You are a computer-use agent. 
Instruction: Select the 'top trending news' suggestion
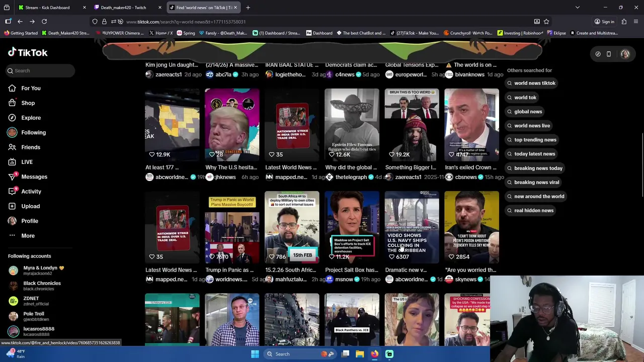(x=532, y=140)
